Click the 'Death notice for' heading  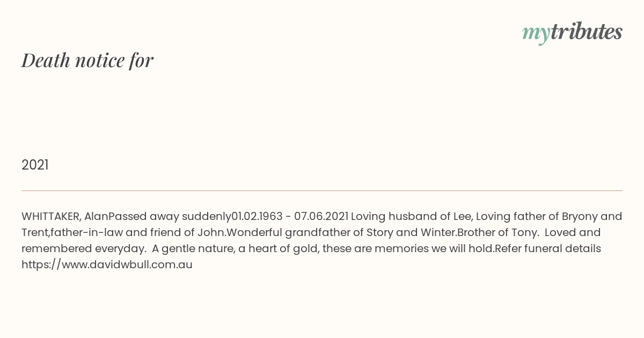coord(87,60)
